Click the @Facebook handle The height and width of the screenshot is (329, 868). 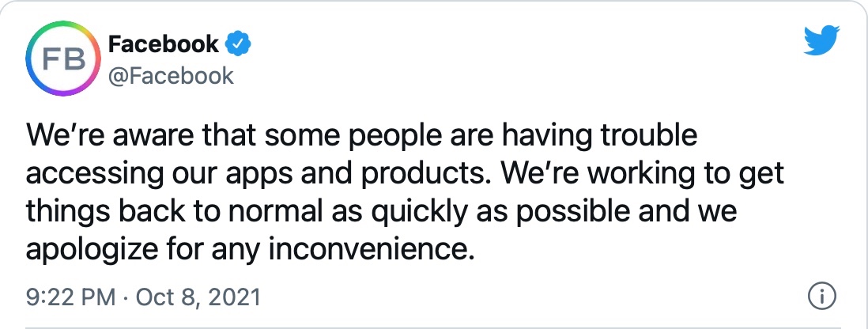pos(171,76)
